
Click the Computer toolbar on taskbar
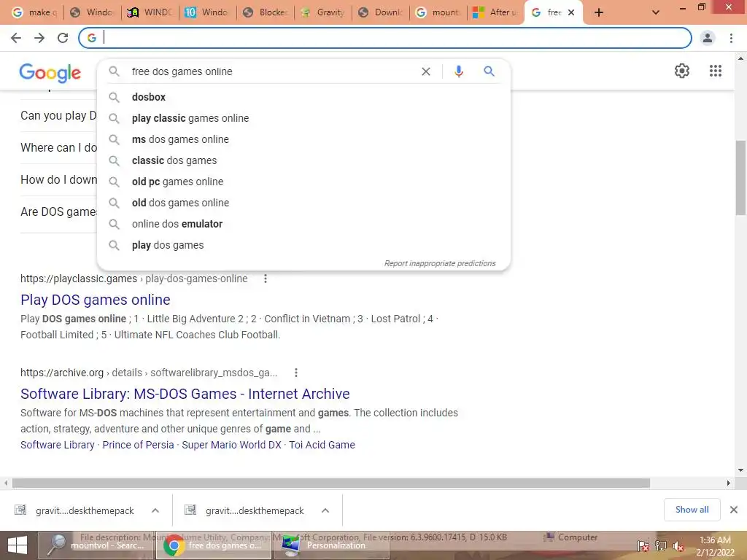[570, 537]
